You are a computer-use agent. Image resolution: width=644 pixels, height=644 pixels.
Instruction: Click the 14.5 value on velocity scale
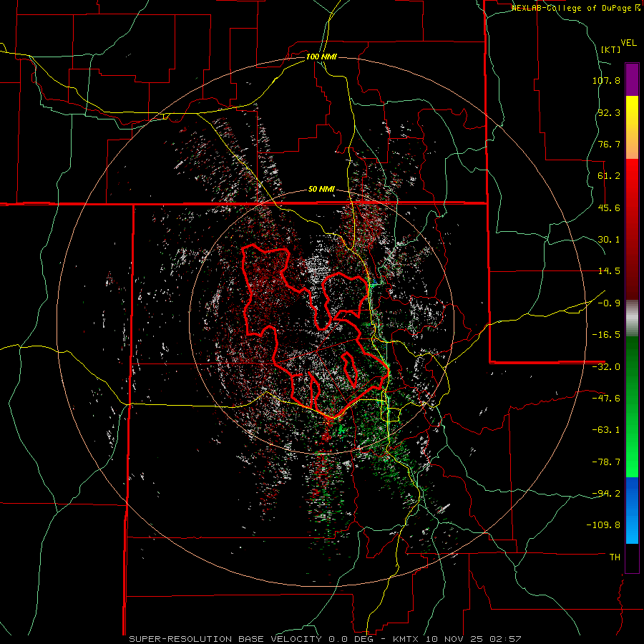pyautogui.click(x=609, y=271)
